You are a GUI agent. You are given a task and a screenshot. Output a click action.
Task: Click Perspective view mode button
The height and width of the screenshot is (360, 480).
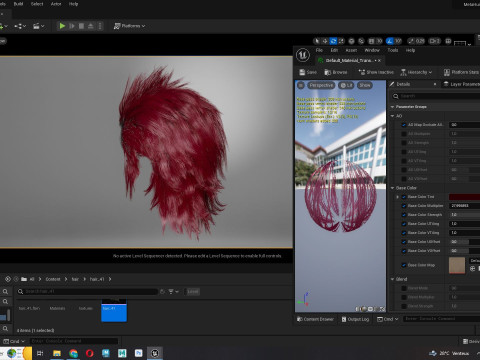(321, 85)
